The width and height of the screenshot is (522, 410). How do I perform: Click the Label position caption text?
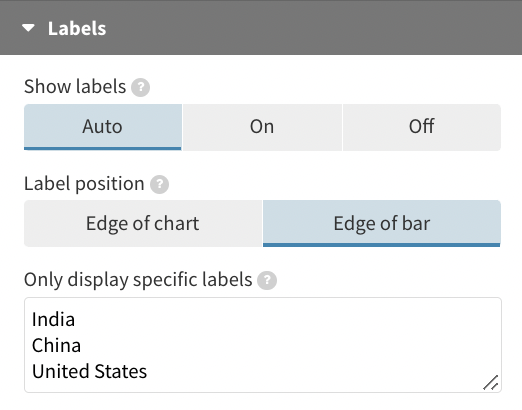pos(84,184)
